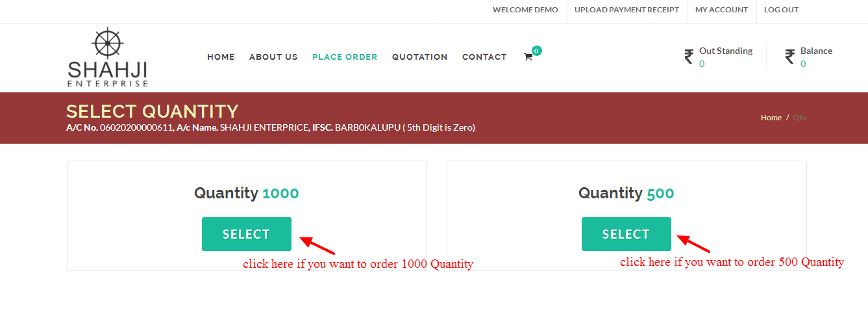
Task: Open the Contact page
Action: coord(484,57)
